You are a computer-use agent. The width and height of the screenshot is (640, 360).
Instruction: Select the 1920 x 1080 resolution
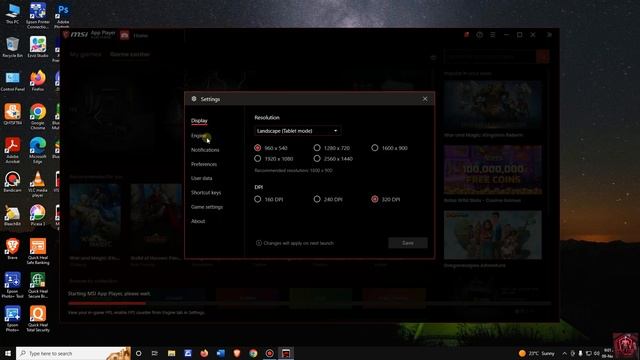click(x=273, y=158)
